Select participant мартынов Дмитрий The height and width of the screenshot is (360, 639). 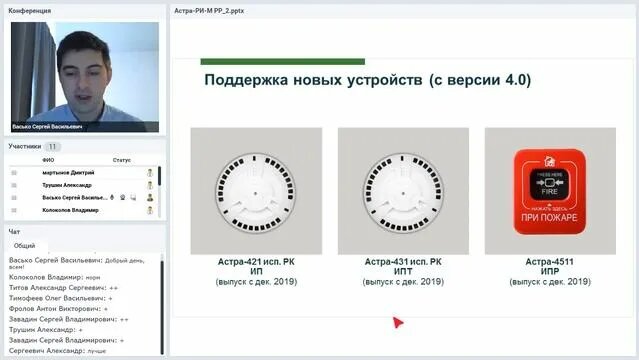[68, 173]
